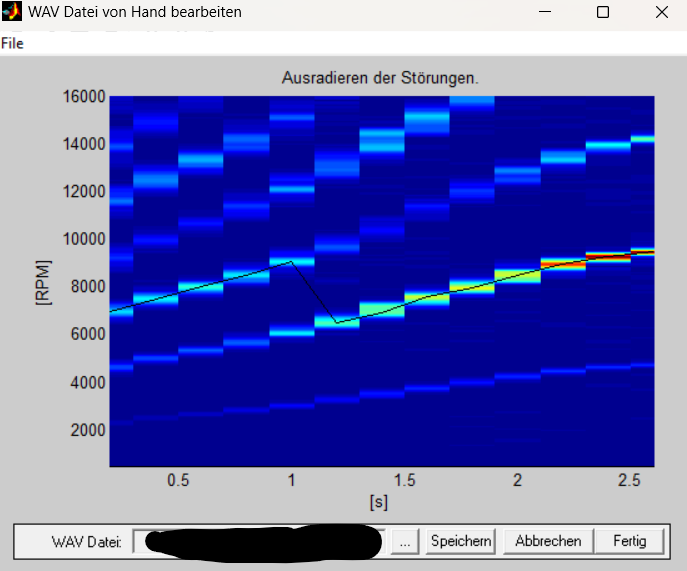Erase the cyan block near 15000 RPM at 1.5 s
This screenshot has width=687, height=571.
pos(427,119)
